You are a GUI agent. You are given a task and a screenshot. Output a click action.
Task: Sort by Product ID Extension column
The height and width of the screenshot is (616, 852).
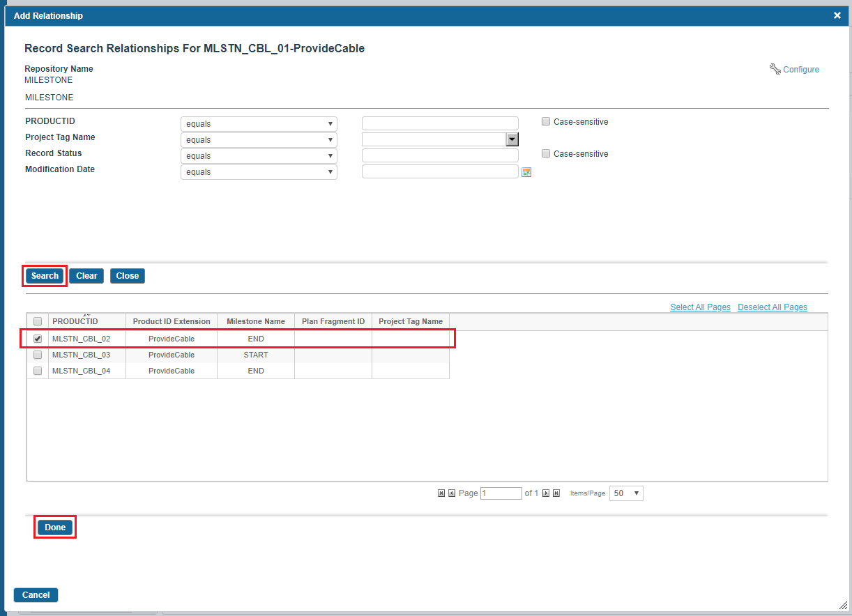tap(172, 321)
